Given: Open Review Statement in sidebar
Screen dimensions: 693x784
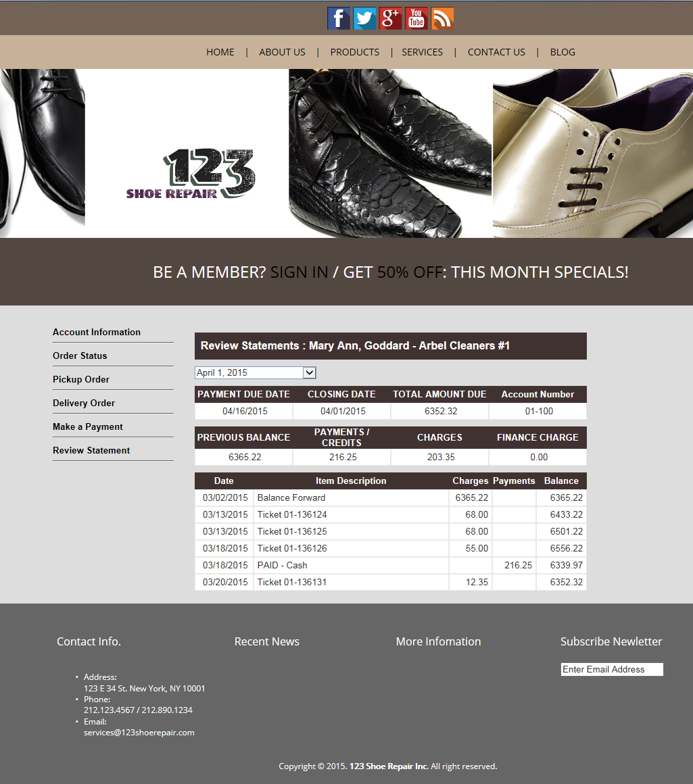Looking at the screenshot, I should (x=91, y=450).
